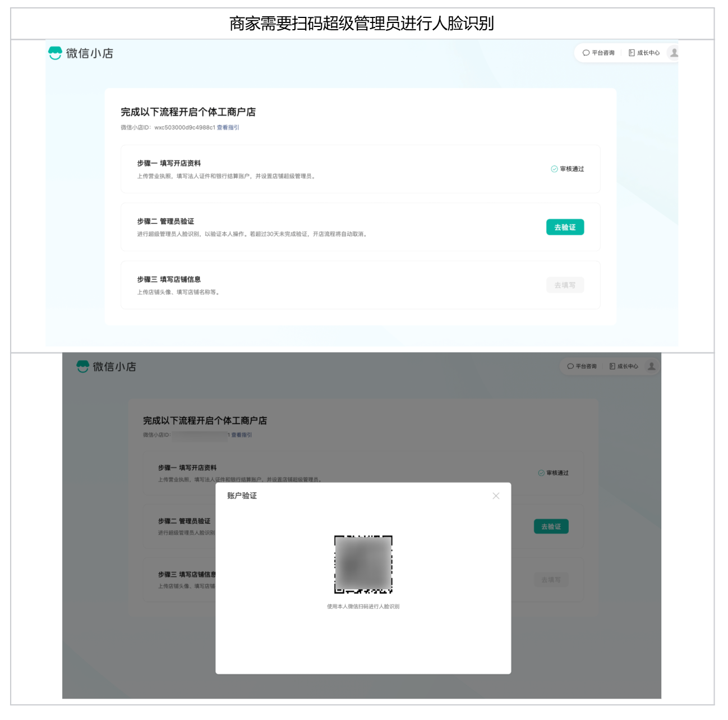
Task: Click the 进行超级管理员人脸识别 description on the upper page
Action: 252,234
